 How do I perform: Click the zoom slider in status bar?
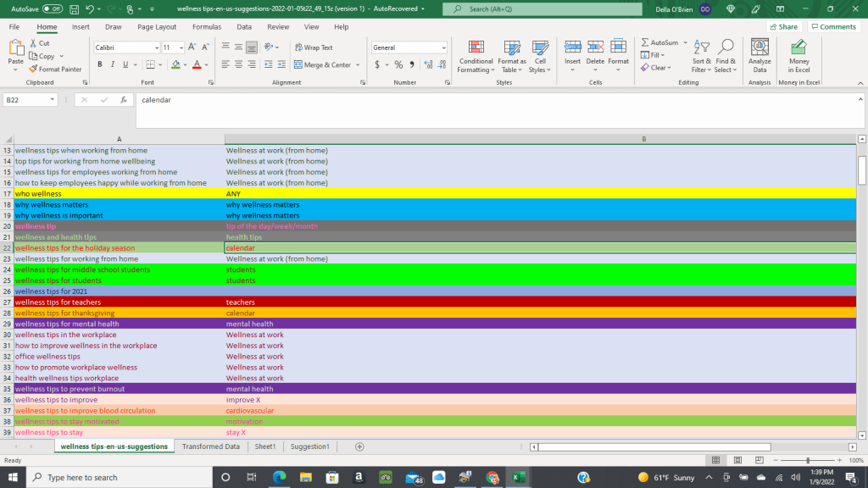tap(806, 460)
